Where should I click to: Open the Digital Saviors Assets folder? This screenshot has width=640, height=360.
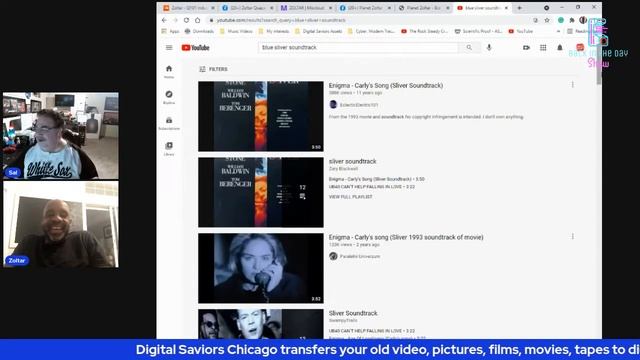coord(318,31)
